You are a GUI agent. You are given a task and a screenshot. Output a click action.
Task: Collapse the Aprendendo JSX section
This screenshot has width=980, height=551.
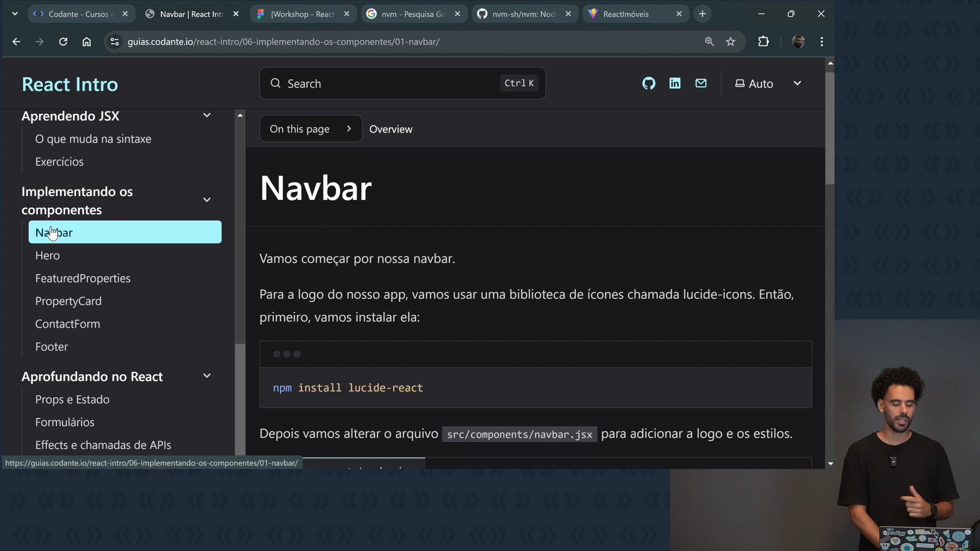click(x=207, y=115)
